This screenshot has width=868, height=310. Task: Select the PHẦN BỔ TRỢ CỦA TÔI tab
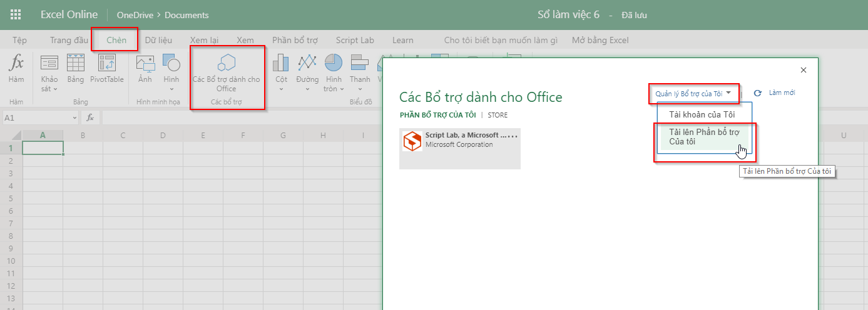pos(438,115)
